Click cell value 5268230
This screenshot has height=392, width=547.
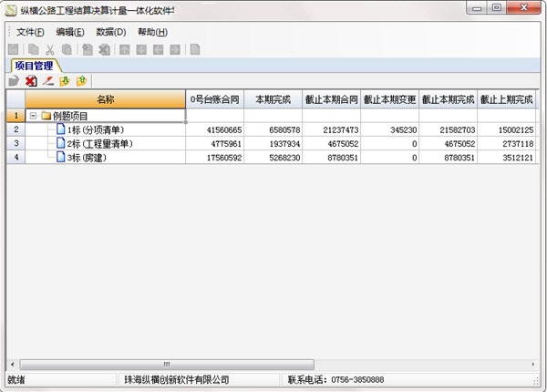[x=284, y=158]
